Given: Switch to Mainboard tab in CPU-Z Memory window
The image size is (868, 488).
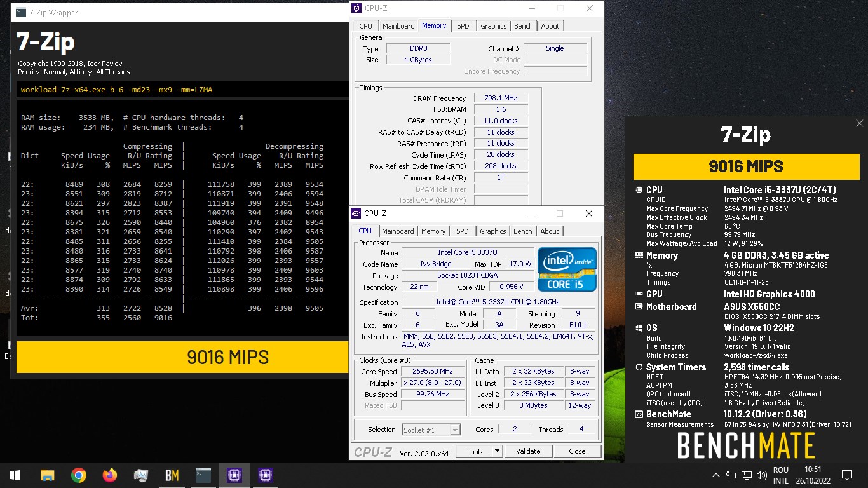Looking at the screenshot, I should [398, 26].
